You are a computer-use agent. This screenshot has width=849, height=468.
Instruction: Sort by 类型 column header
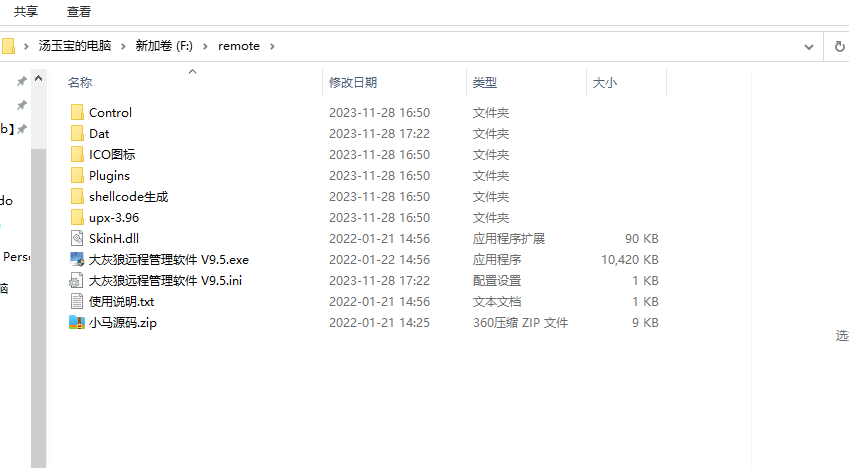coord(485,83)
